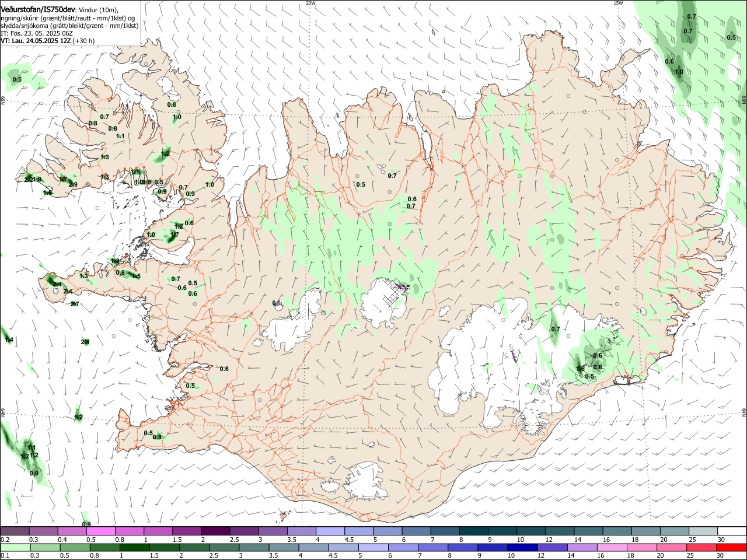Image resolution: width=747 pixels, height=560 pixels.
Task: Click the 2.7 precipitation value on the map
Action: (75, 304)
